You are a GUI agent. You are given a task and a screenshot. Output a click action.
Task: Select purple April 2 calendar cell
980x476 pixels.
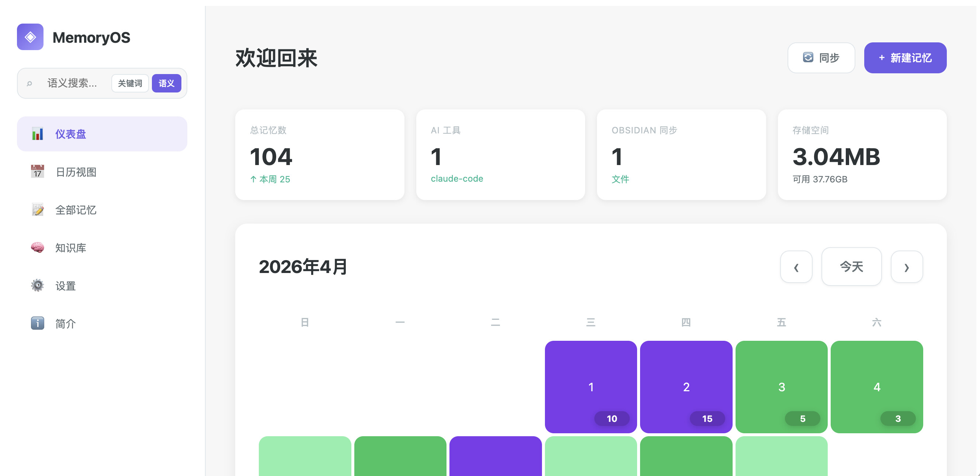click(686, 386)
